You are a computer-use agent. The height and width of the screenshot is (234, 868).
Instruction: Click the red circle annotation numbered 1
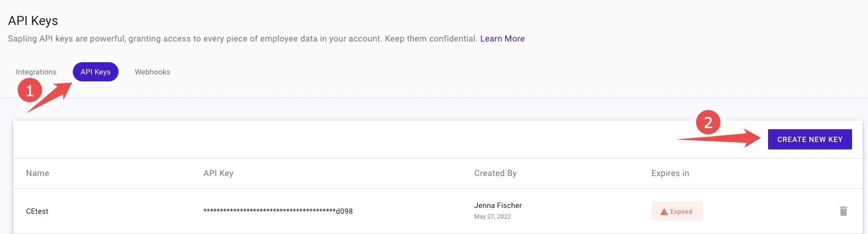point(30,91)
